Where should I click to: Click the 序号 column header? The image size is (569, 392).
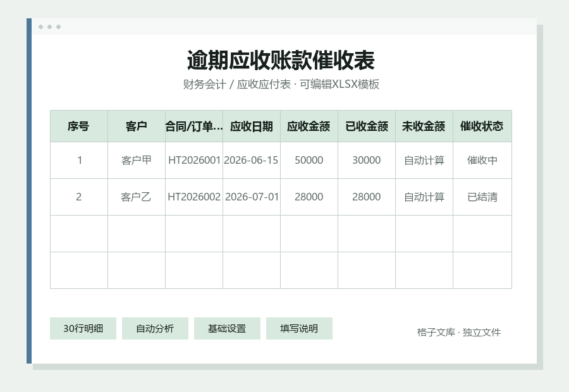tap(79, 126)
